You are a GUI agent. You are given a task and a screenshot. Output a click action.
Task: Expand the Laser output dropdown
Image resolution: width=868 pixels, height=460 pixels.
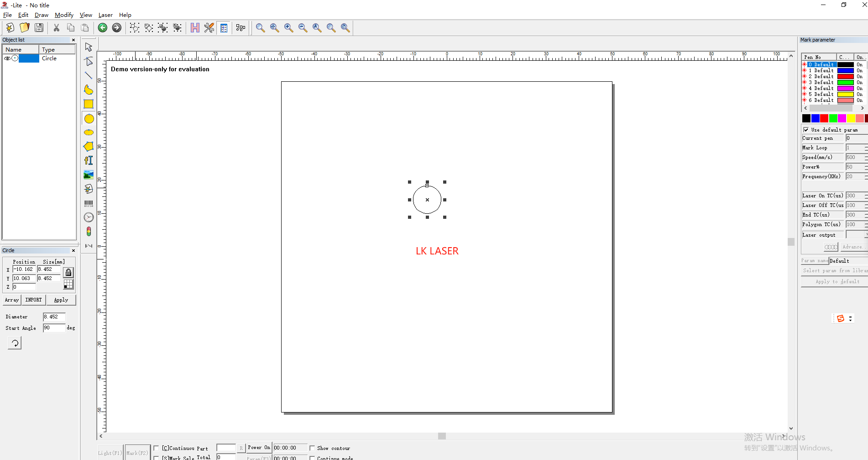(x=865, y=235)
